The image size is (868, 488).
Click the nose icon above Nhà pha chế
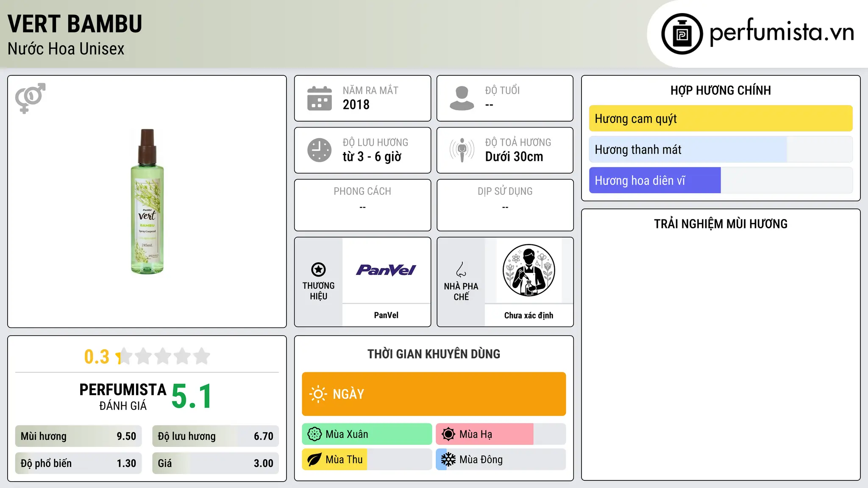pyautogui.click(x=461, y=269)
